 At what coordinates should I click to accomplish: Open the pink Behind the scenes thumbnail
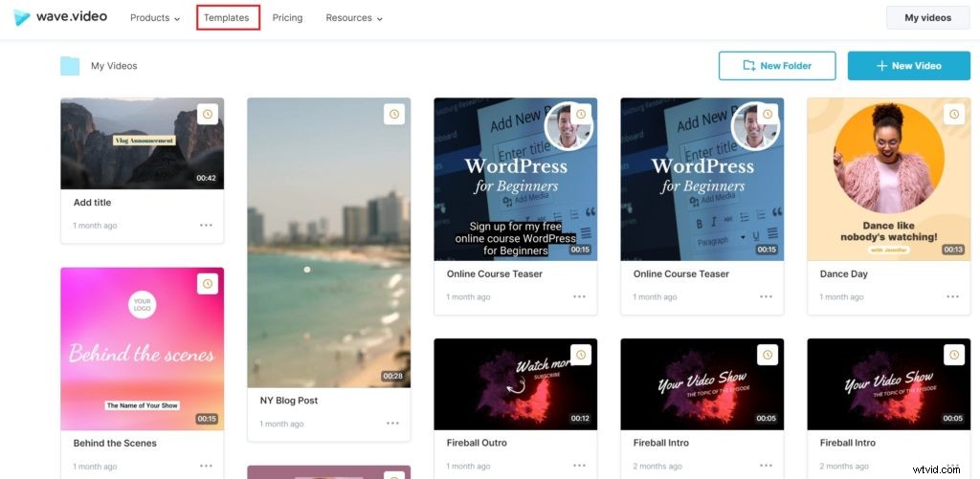142,348
